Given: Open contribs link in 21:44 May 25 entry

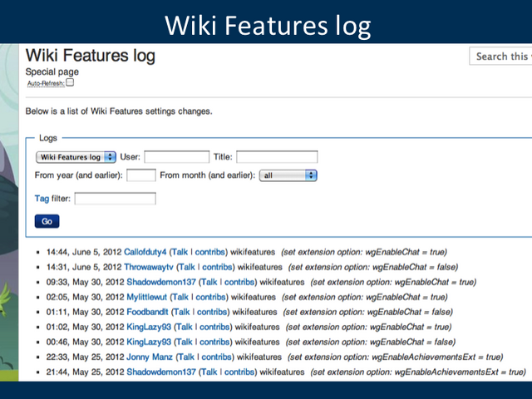Looking at the screenshot, I should 239,372.
